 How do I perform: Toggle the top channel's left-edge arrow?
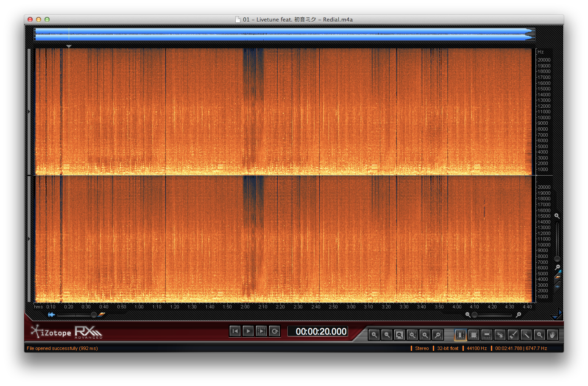29,112
